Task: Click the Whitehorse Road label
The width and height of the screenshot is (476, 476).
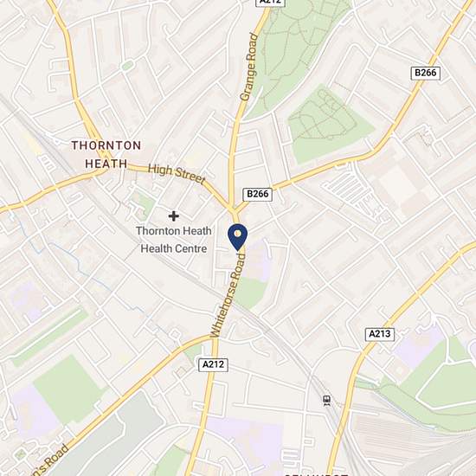Action: click(x=228, y=295)
